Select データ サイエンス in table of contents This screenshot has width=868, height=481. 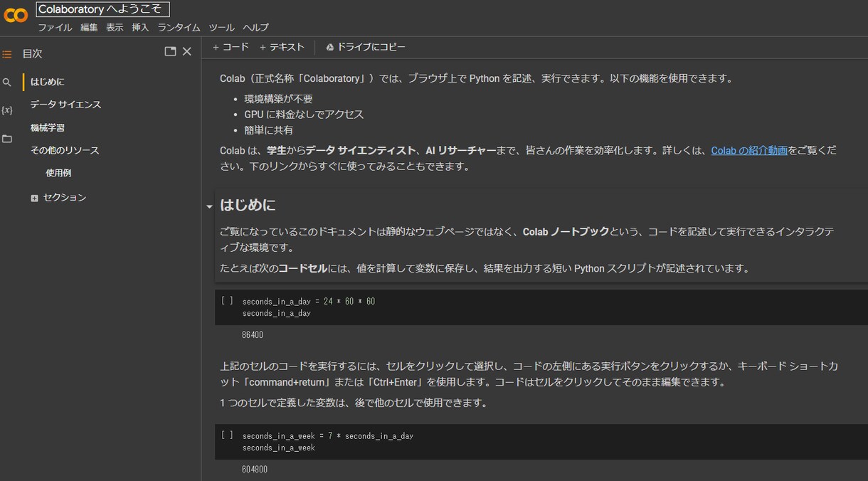point(65,105)
